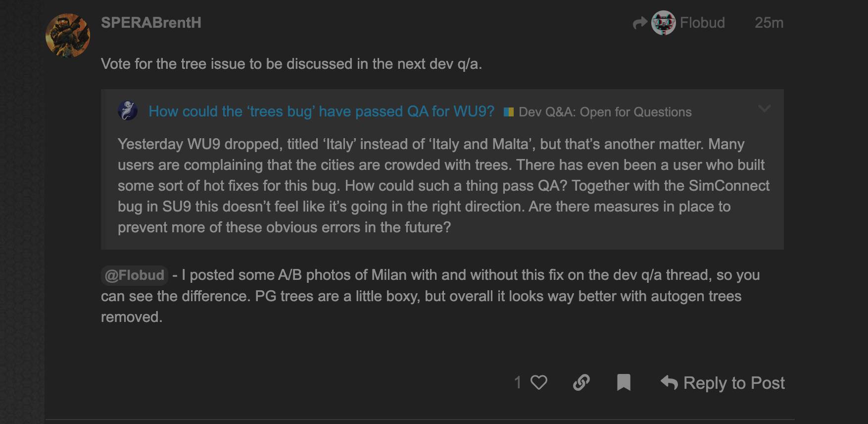
Task: Click the Dev Q&A category color badge
Action: (508, 112)
